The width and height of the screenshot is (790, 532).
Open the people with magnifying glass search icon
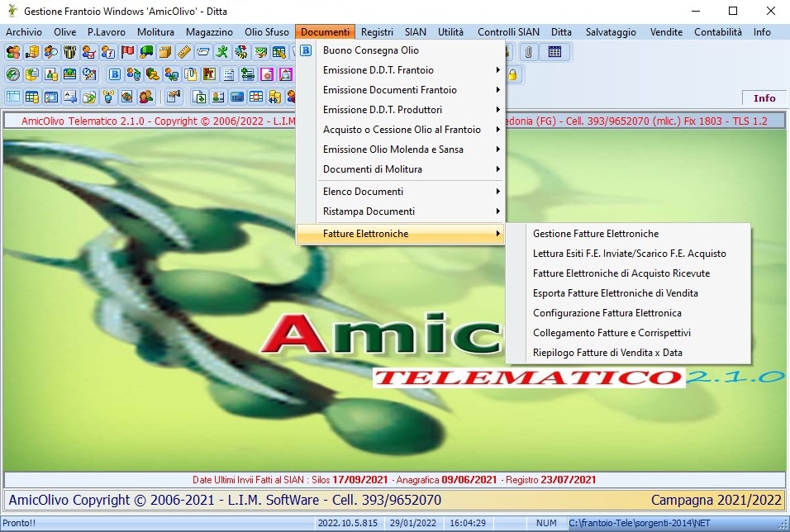click(x=51, y=52)
